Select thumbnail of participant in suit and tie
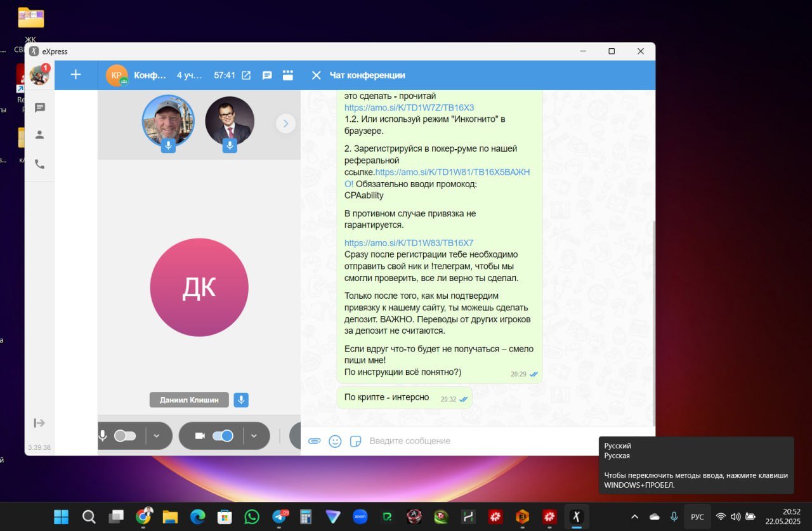This screenshot has height=531, width=812. pos(230,120)
